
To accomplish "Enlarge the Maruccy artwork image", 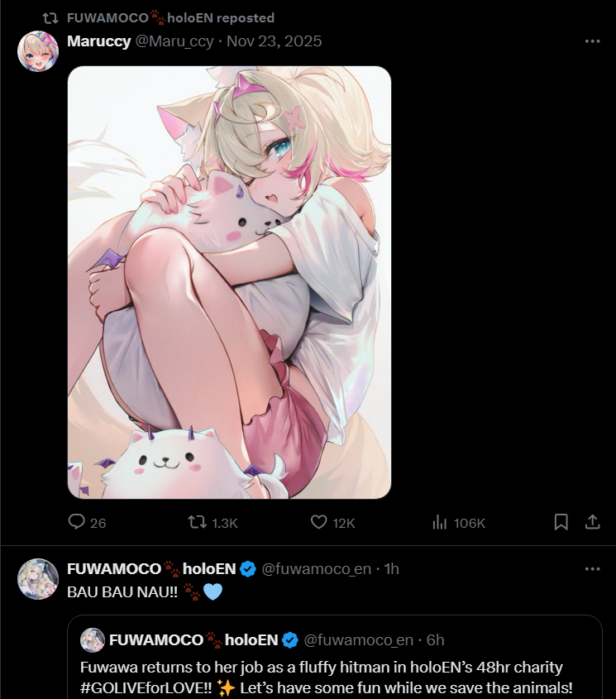I will pyautogui.click(x=230, y=283).
